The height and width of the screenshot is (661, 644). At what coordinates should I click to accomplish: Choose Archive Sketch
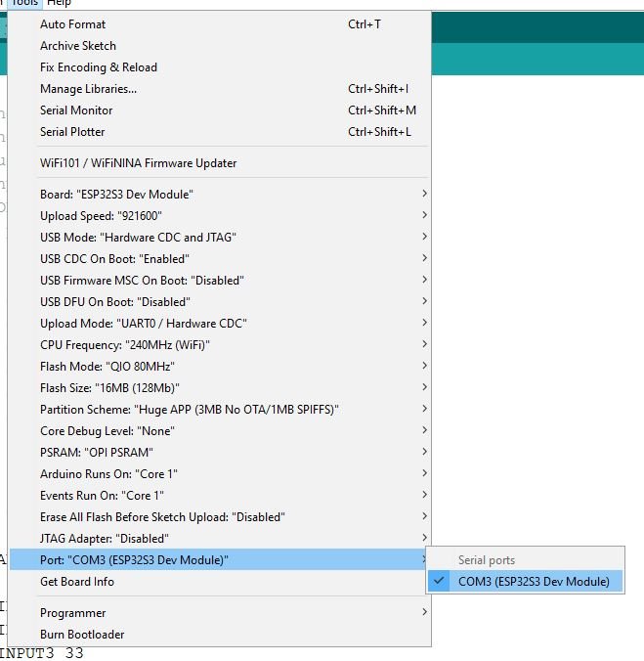pyautogui.click(x=78, y=46)
